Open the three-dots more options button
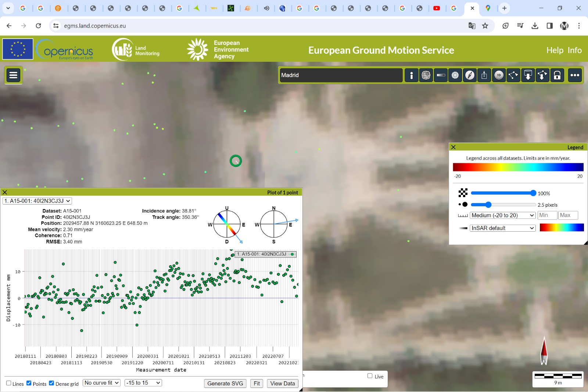Screen dimensions: 588x392 575,75
